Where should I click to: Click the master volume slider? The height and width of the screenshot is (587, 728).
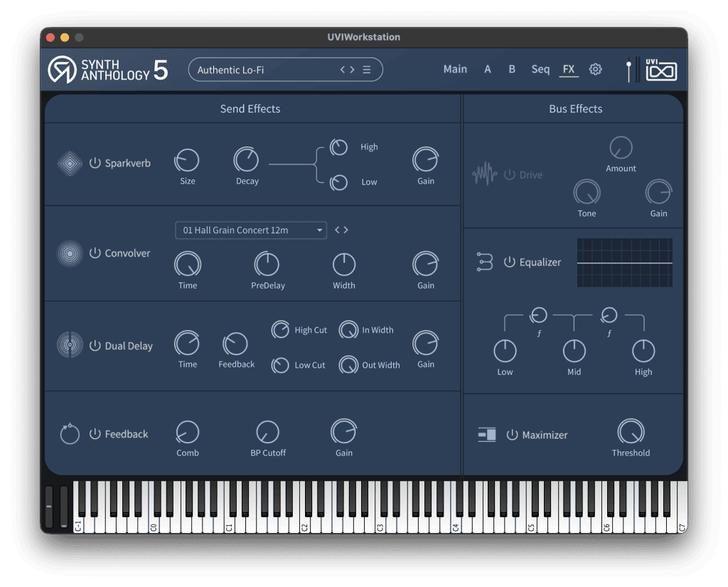click(628, 71)
